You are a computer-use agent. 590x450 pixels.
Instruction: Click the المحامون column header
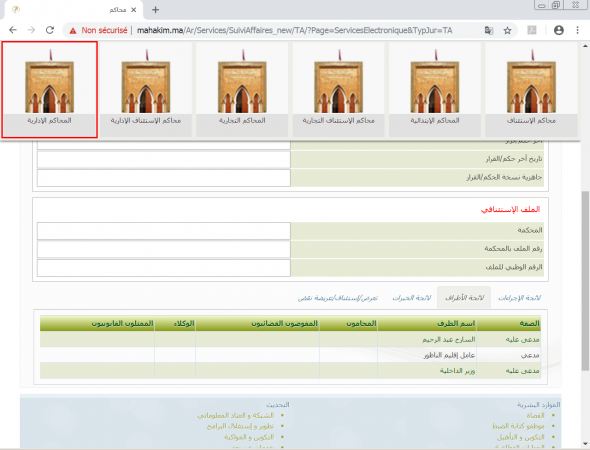348,323
